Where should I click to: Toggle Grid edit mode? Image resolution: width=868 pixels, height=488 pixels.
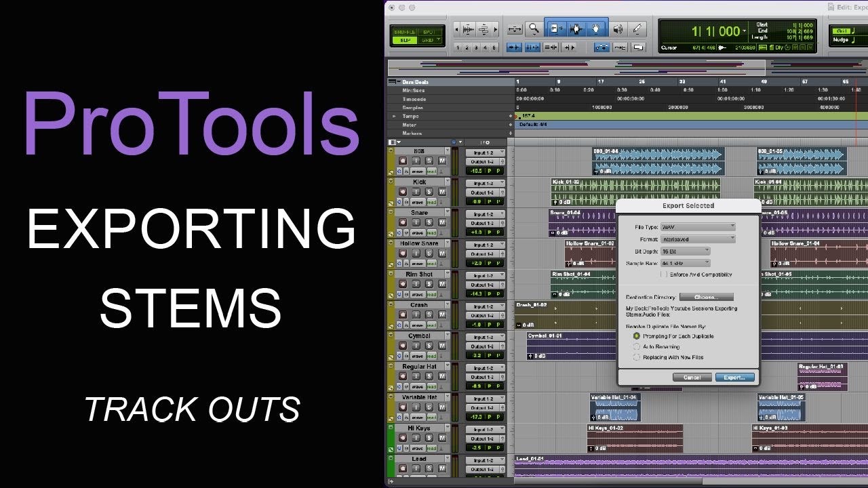coord(429,40)
